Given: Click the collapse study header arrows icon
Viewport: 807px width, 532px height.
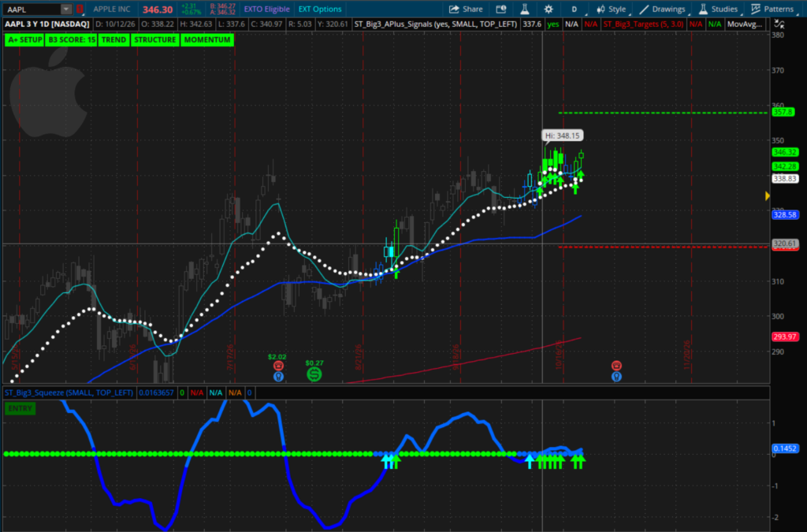Looking at the screenshot, I should pos(779,24).
